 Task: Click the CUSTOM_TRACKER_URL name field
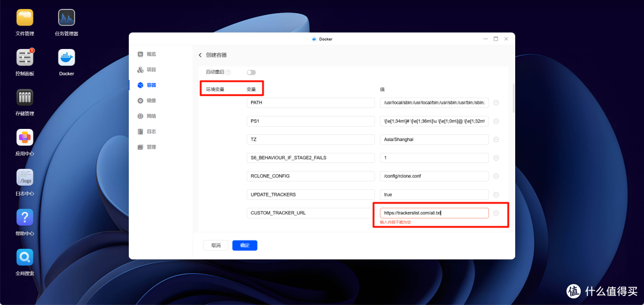pyautogui.click(x=311, y=213)
